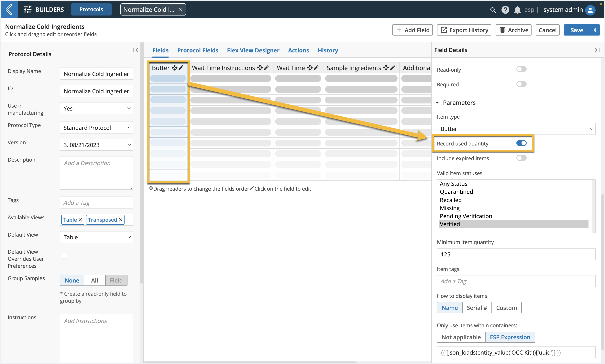This screenshot has height=364, width=605.
Task: Open the Save split-button arrow
Action: [595, 30]
